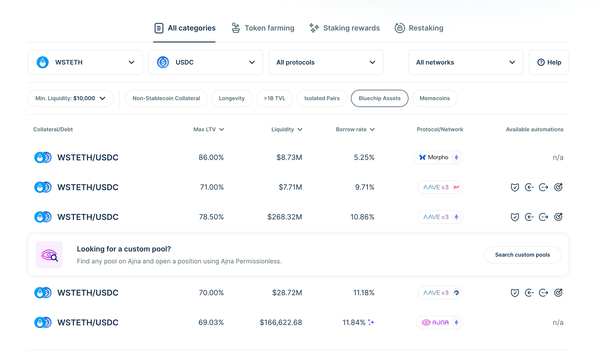Enable the Non-Stablecoin Collateral filter
Screen dimensions: 595x364
pyautogui.click(x=166, y=98)
